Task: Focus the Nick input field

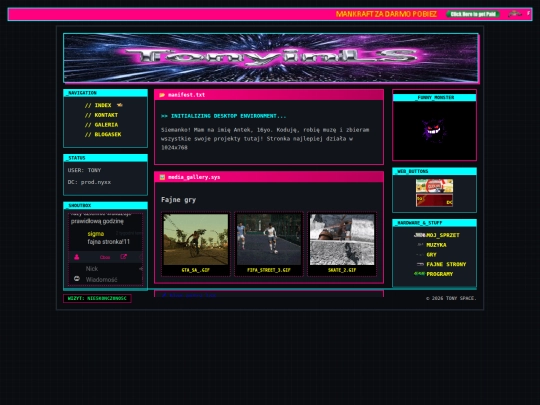Action: coord(112,269)
